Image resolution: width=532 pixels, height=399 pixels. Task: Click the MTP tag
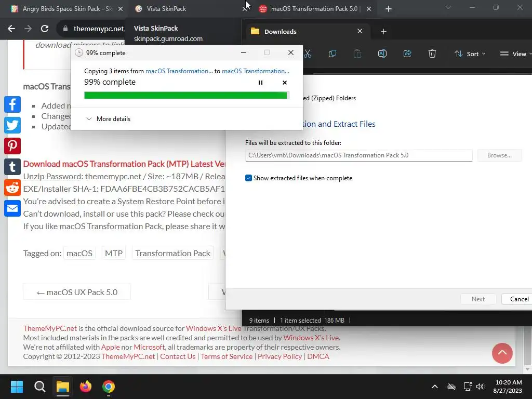point(114,253)
